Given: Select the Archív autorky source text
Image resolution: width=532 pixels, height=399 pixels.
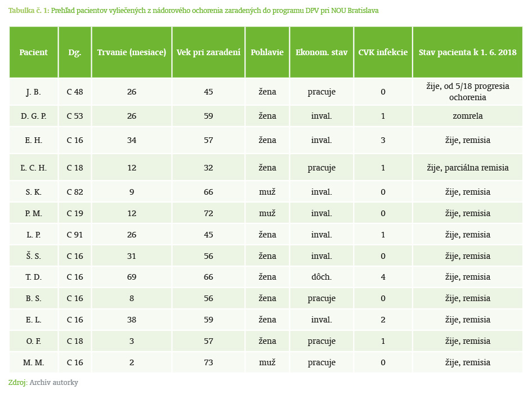Looking at the screenshot, I should (53, 383).
